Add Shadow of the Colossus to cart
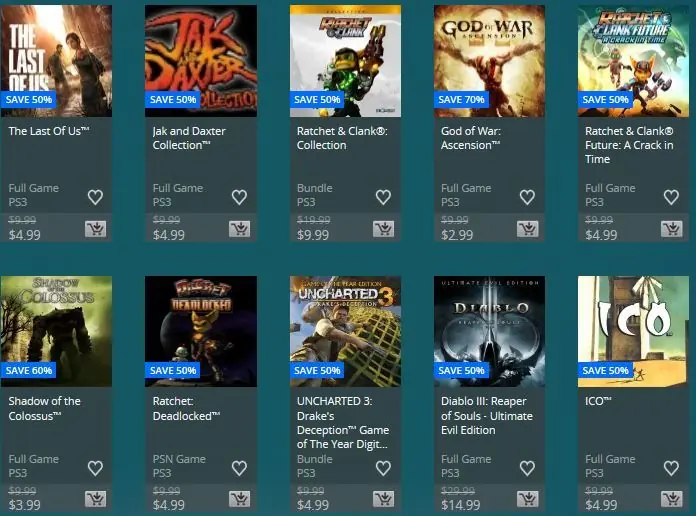 pyautogui.click(x=95, y=499)
